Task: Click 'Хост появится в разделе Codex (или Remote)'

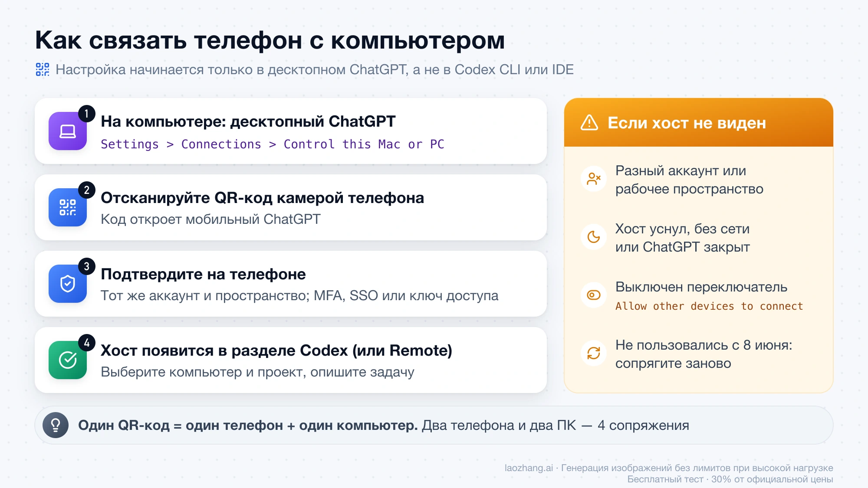Action: [276, 350]
